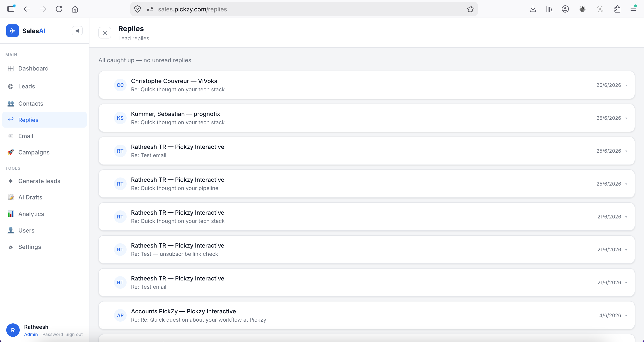Open Generate leads tool

tap(44, 181)
